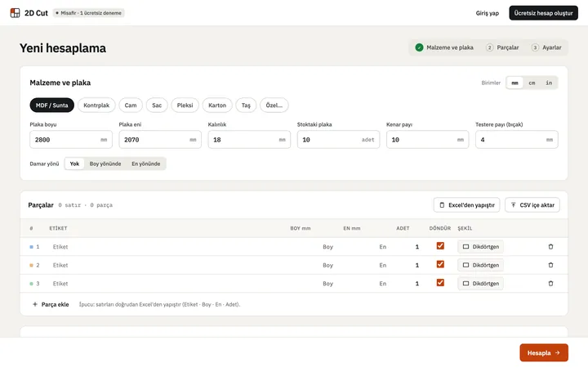Remove row 3 using its trash icon
Screen dimensions: 588x368
pyautogui.click(x=550, y=284)
